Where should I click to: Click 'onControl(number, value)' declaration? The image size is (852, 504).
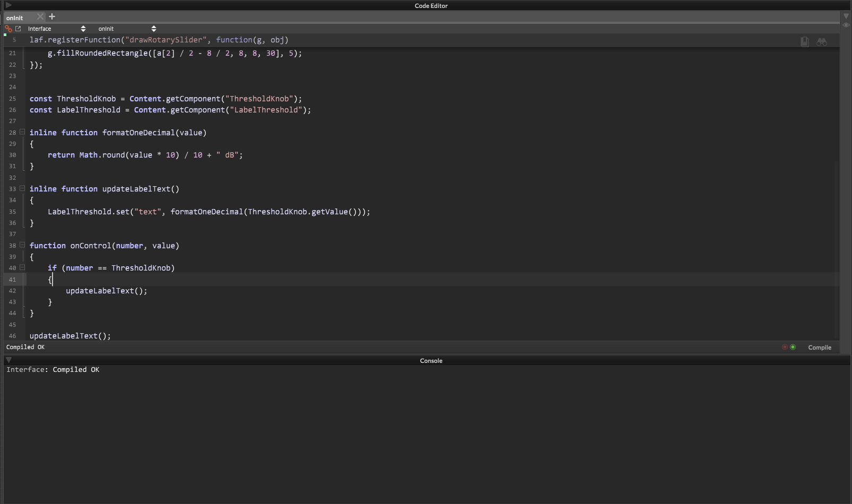coord(125,246)
